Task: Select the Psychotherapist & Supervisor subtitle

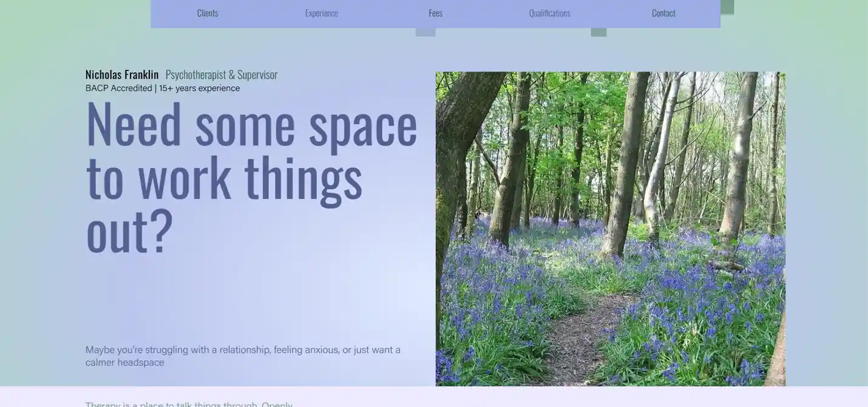Action: click(x=221, y=75)
